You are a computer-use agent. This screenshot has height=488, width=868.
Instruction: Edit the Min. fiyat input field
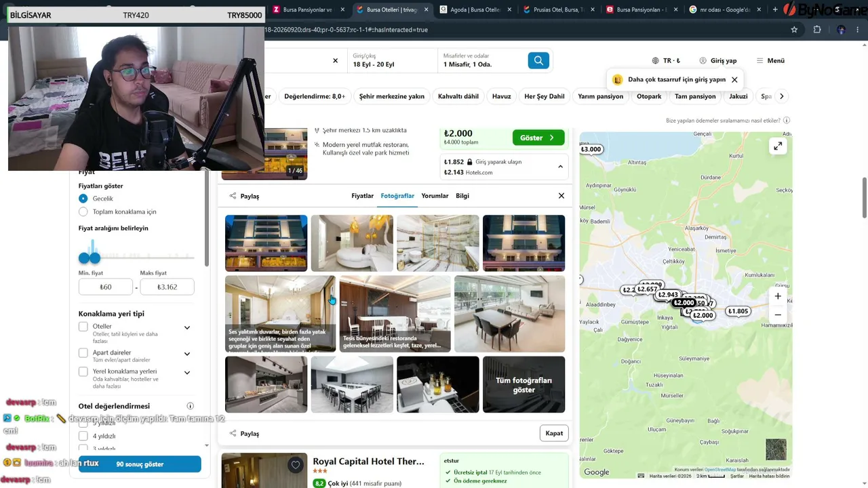[106, 287]
